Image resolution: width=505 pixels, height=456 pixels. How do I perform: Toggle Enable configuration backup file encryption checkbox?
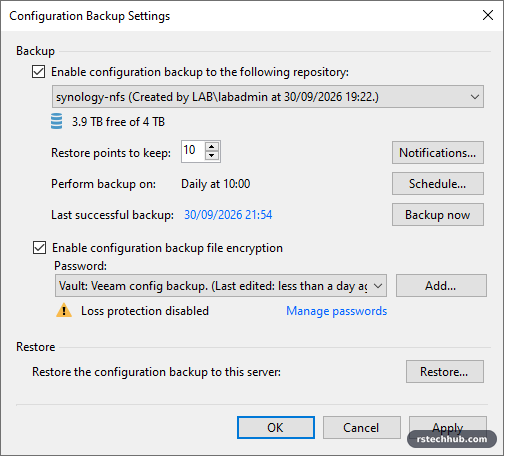click(39, 248)
